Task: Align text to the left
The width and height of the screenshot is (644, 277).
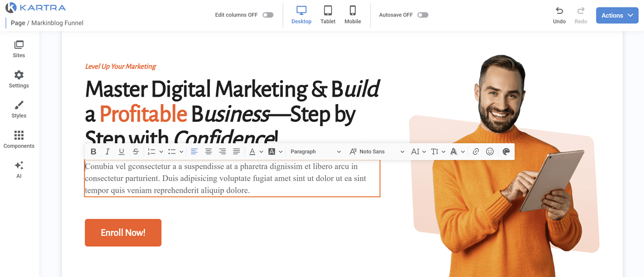Action: (x=194, y=152)
